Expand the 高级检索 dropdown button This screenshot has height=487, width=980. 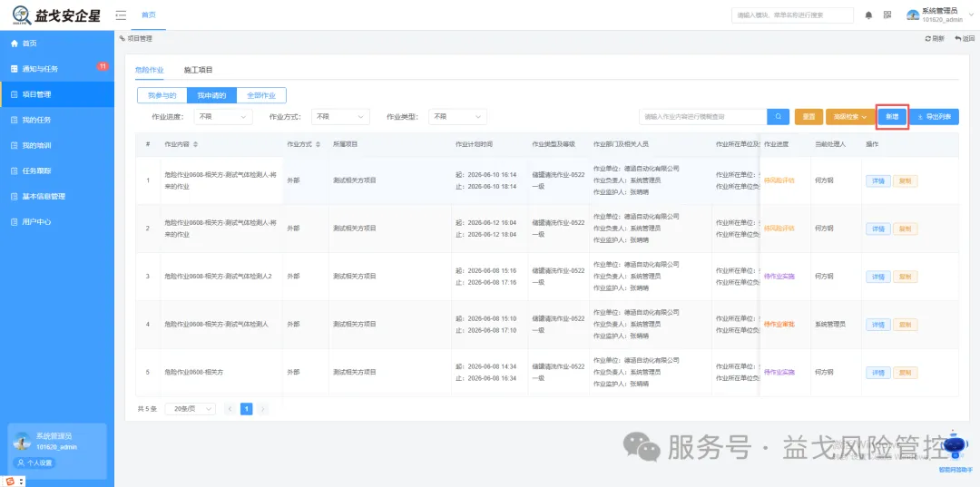[850, 117]
